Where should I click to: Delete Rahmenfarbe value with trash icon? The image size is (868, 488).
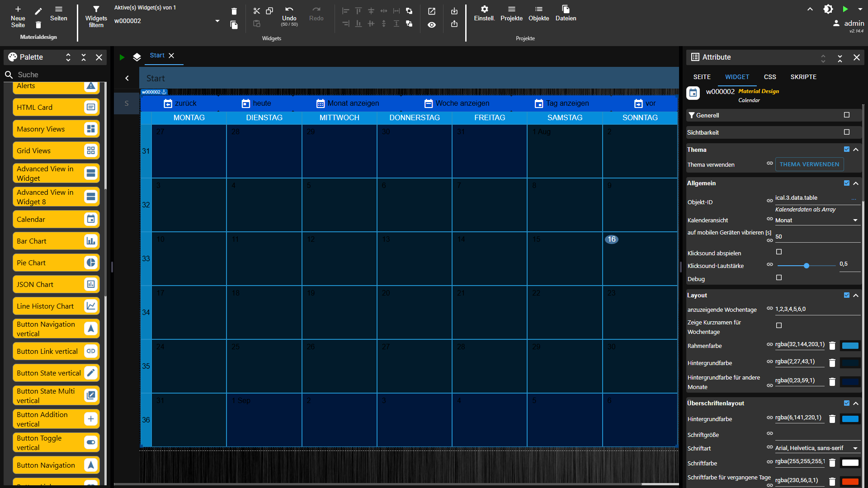coord(832,346)
